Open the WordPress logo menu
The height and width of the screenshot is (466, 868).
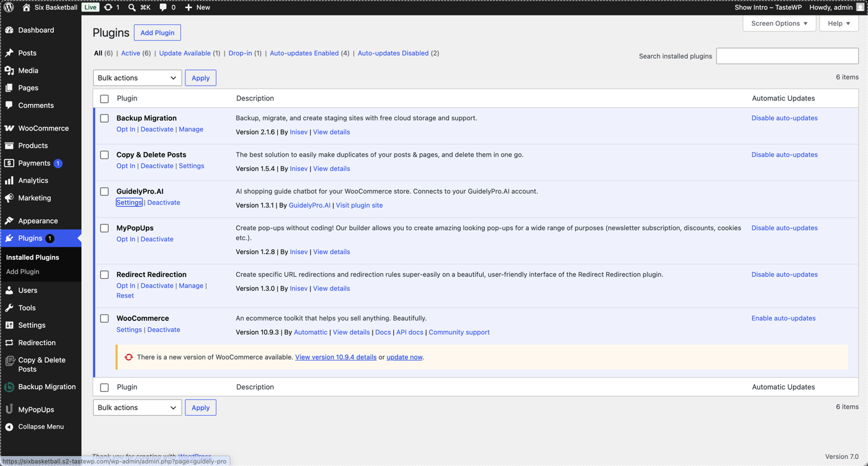[9, 7]
